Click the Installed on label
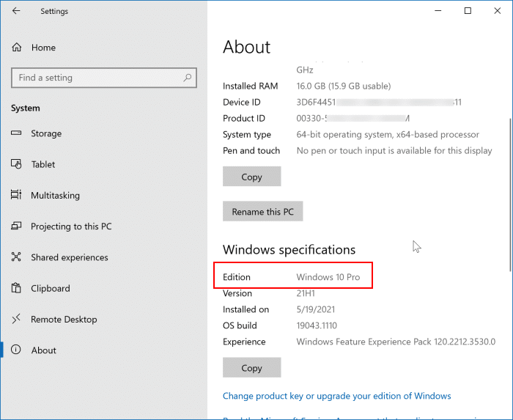Viewport: 513px width, 420px height. coord(246,309)
